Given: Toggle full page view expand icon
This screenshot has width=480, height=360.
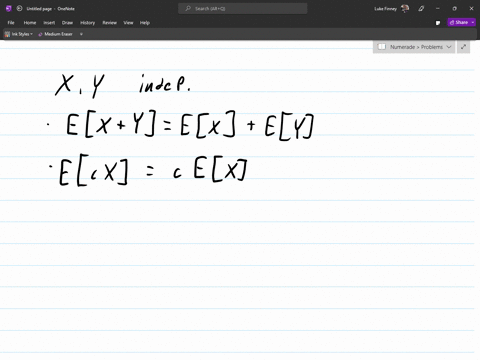Looking at the screenshot, I should (x=463, y=47).
